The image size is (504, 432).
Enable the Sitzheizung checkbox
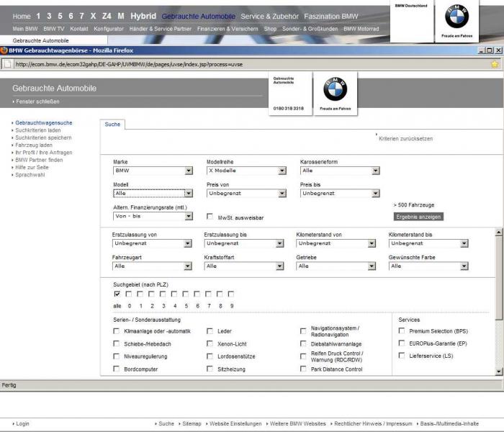click(209, 369)
